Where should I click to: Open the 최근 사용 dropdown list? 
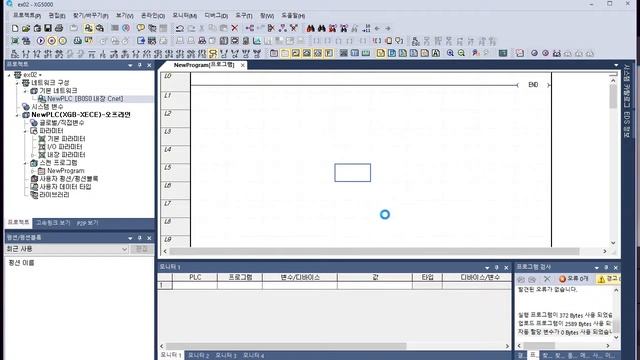124,249
